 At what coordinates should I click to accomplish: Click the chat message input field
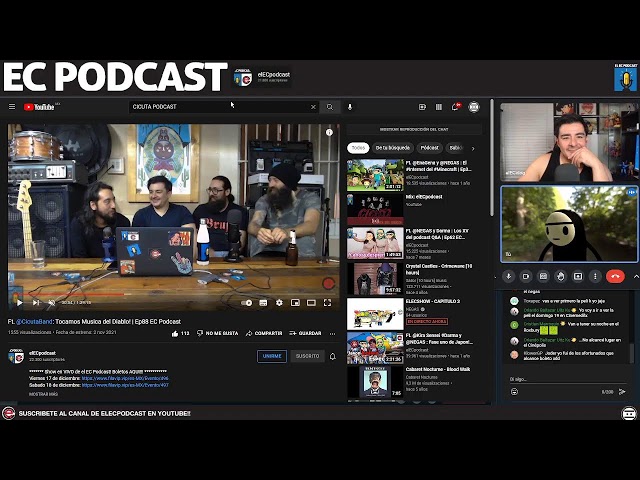click(567, 380)
